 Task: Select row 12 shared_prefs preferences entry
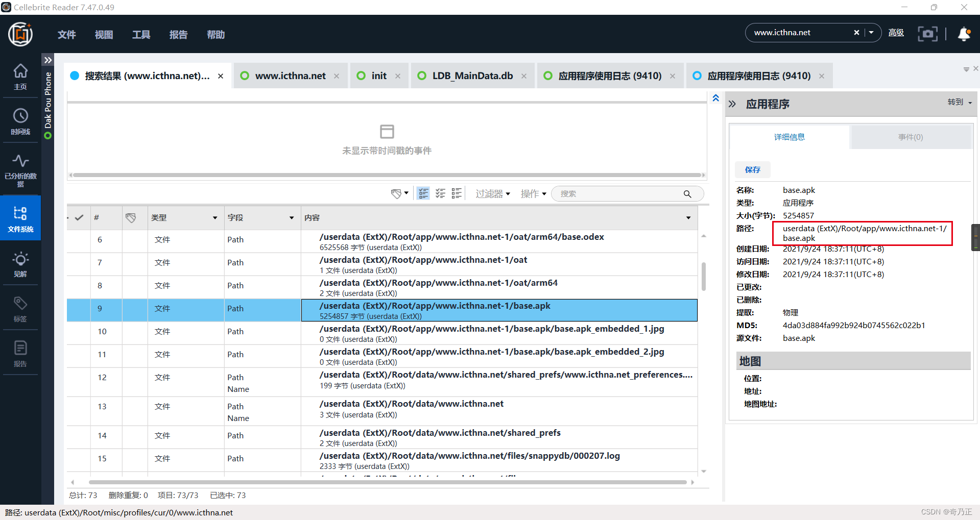pyautogui.click(x=382, y=382)
